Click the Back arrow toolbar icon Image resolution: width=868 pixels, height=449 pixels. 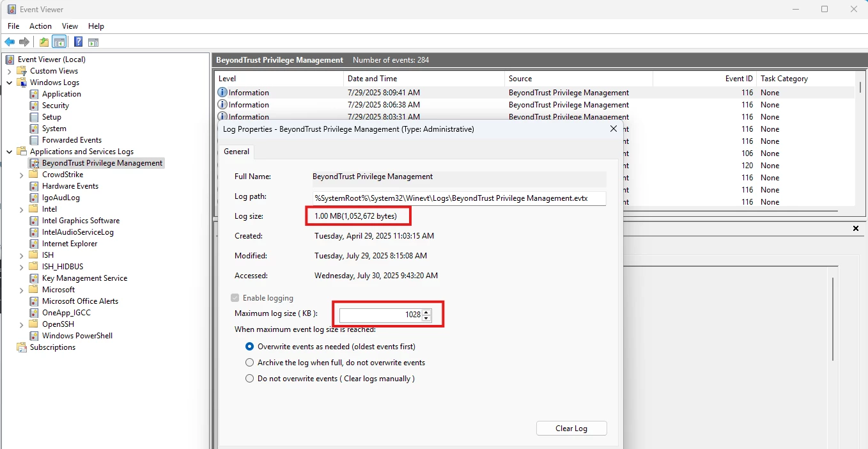click(10, 42)
